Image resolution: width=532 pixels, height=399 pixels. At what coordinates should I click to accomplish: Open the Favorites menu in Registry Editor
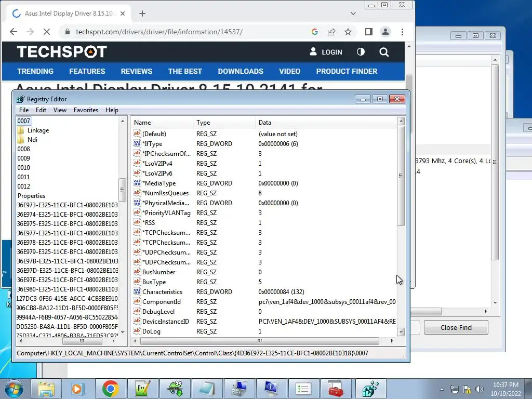point(86,110)
